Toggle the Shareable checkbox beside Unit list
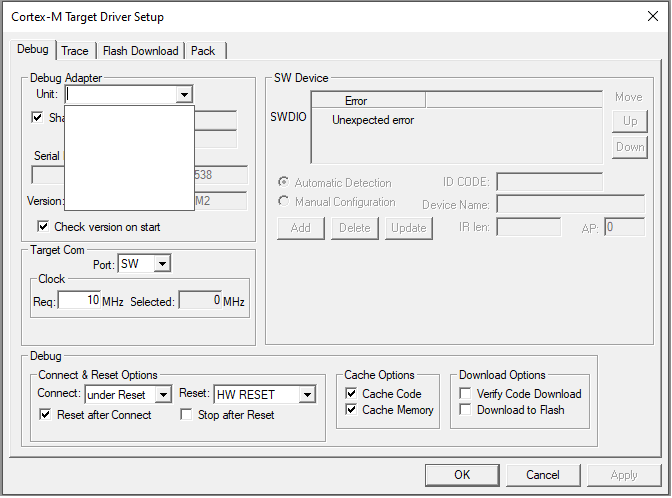The height and width of the screenshot is (498, 672). [37, 117]
